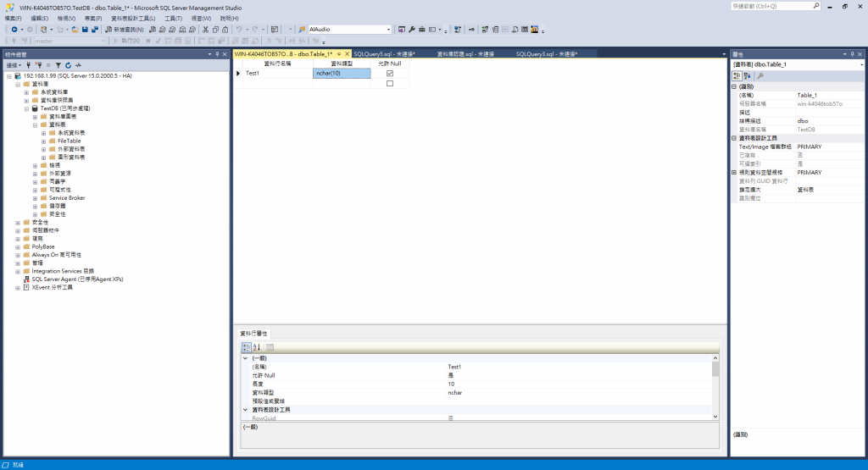Expand 規則資料空間規格 in Properties panel
This screenshot has width=868, height=470.
click(734, 173)
